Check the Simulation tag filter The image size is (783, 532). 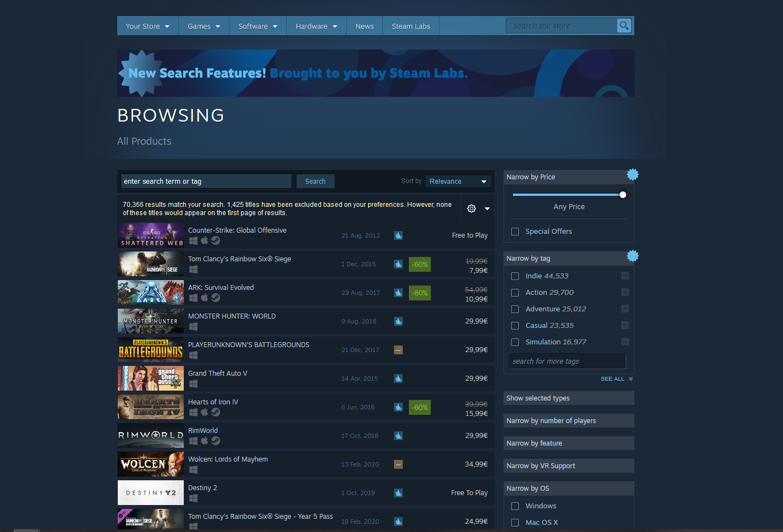click(x=515, y=342)
